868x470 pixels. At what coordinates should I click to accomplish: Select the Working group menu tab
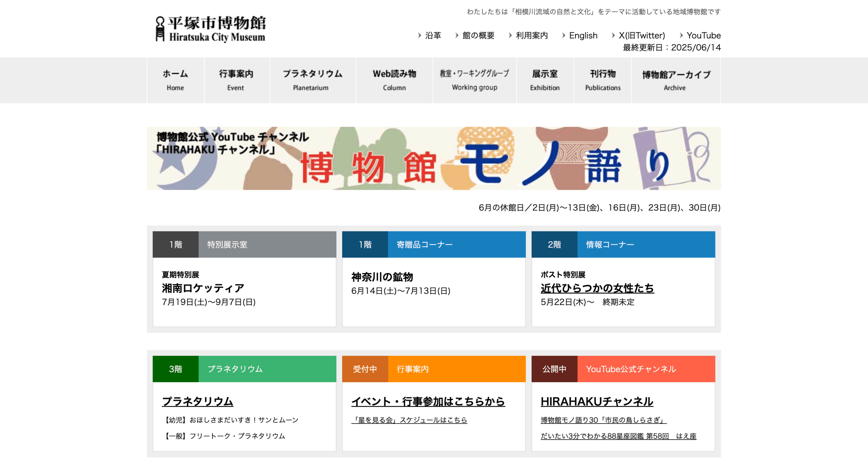coord(475,80)
